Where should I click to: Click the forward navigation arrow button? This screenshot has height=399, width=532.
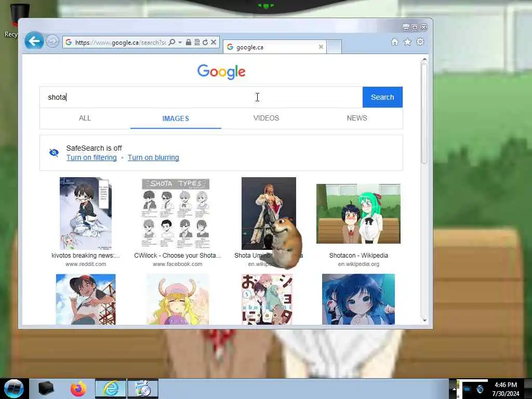tap(52, 42)
